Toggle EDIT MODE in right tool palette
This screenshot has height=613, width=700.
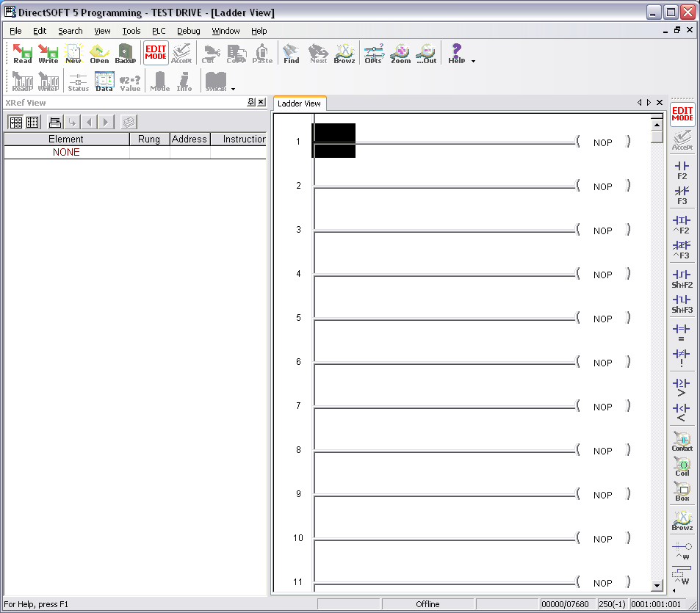[x=682, y=115]
